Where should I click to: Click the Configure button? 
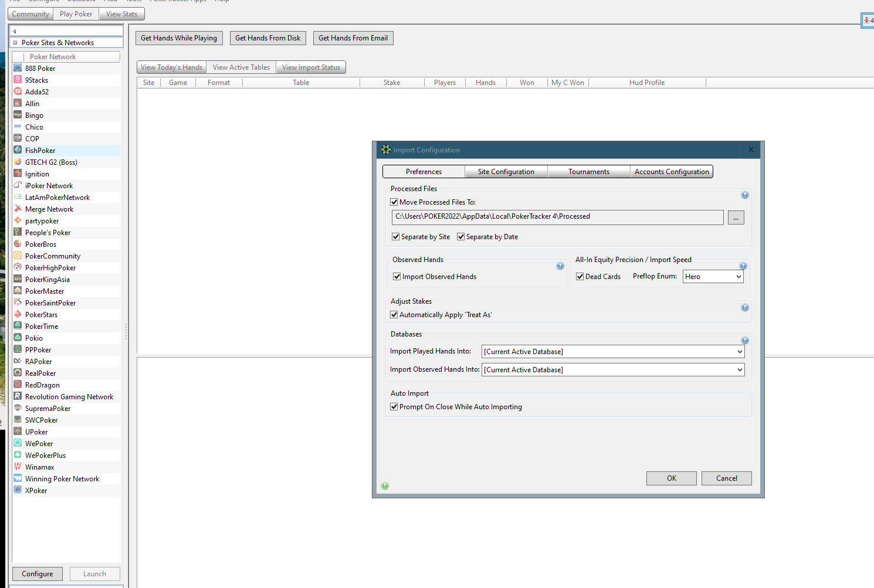pyautogui.click(x=38, y=574)
